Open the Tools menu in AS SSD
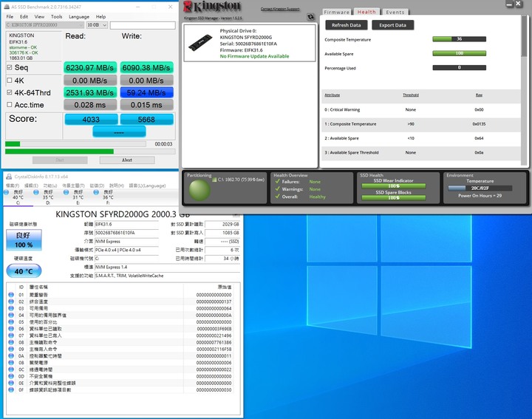 coord(57,16)
